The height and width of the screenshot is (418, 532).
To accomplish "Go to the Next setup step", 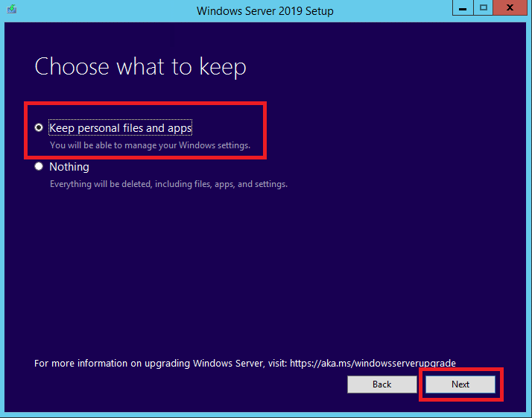I will coord(460,384).
